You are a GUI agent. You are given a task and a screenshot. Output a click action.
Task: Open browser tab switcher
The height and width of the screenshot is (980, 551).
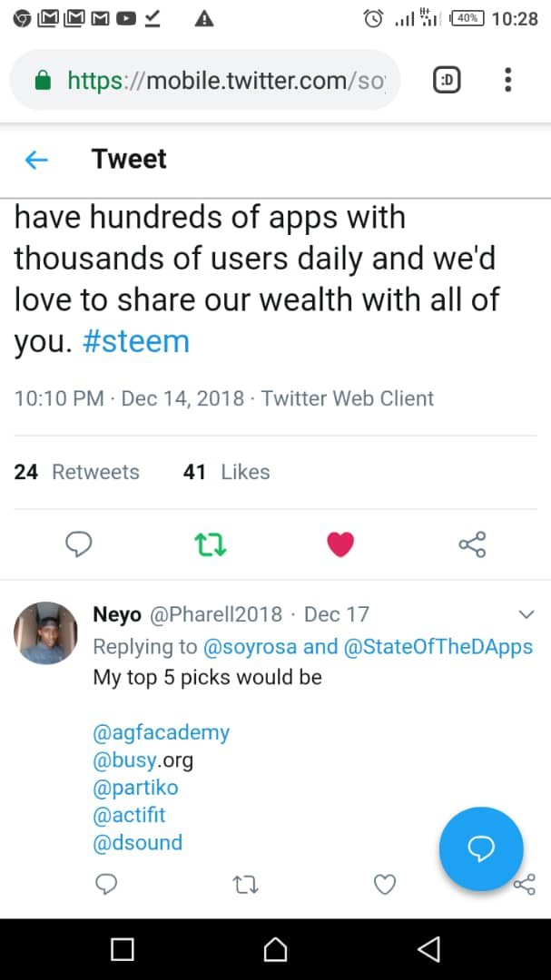coord(447,81)
